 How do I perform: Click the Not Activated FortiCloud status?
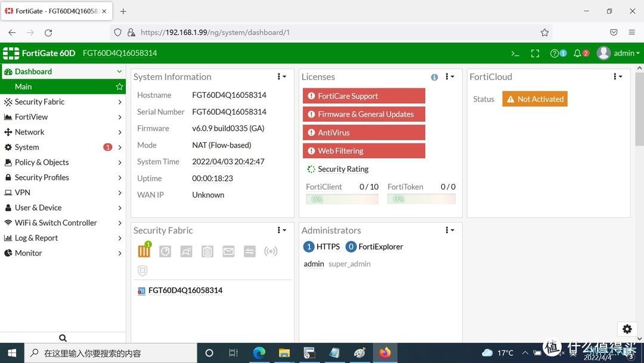pyautogui.click(x=535, y=99)
